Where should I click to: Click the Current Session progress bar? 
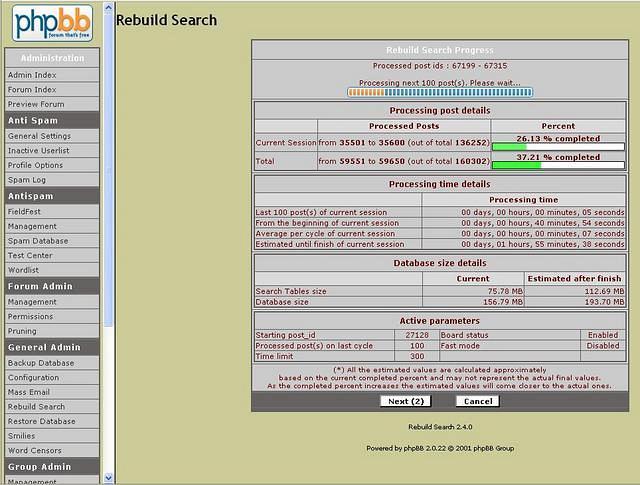click(558, 146)
